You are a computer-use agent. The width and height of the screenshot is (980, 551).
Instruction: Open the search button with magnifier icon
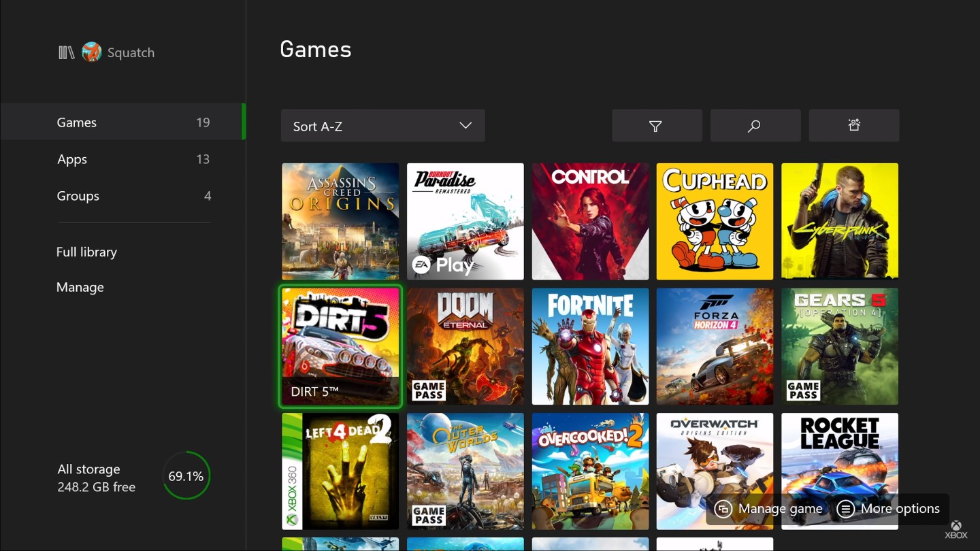click(x=755, y=126)
